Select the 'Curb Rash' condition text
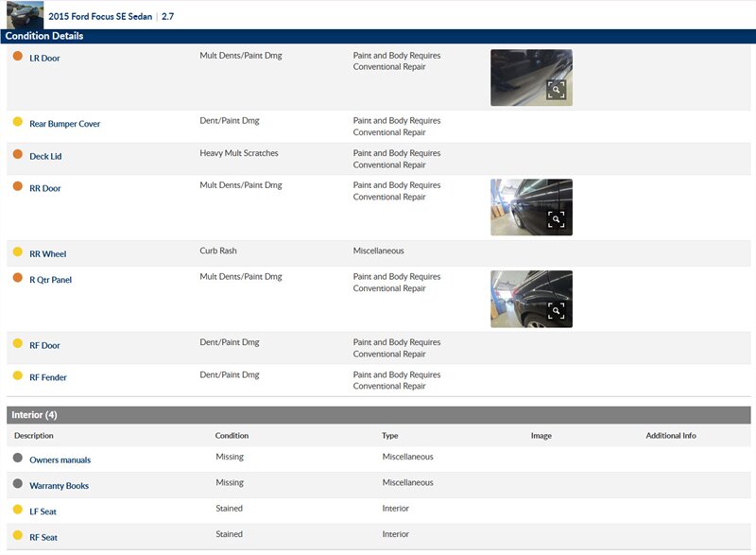The image size is (756, 555). (218, 251)
